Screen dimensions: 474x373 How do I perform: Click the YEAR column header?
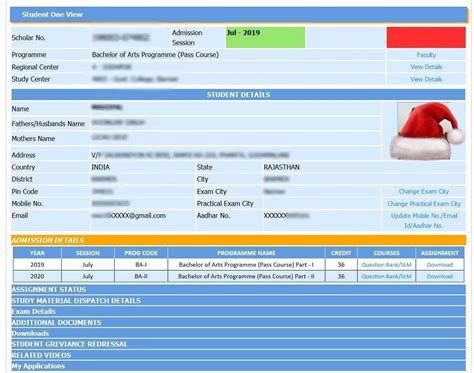click(37, 253)
